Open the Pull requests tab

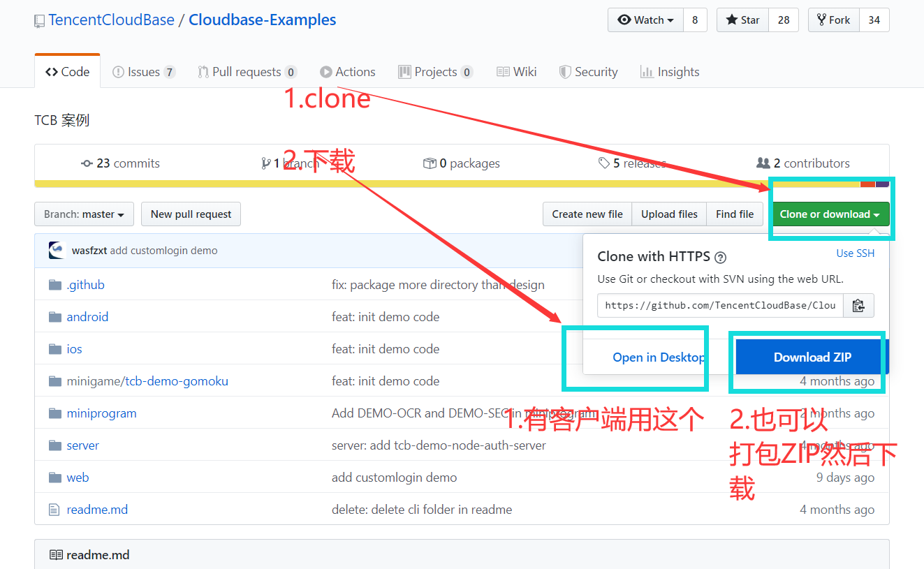coord(247,71)
